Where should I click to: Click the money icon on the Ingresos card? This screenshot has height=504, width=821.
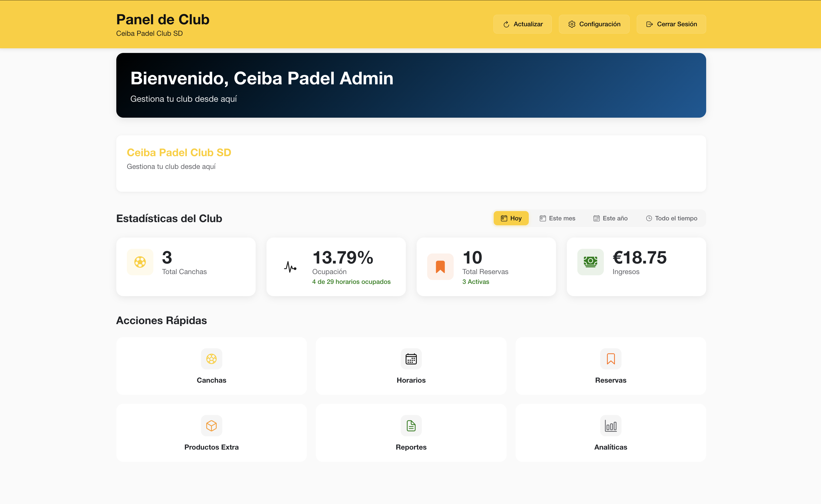(590, 262)
